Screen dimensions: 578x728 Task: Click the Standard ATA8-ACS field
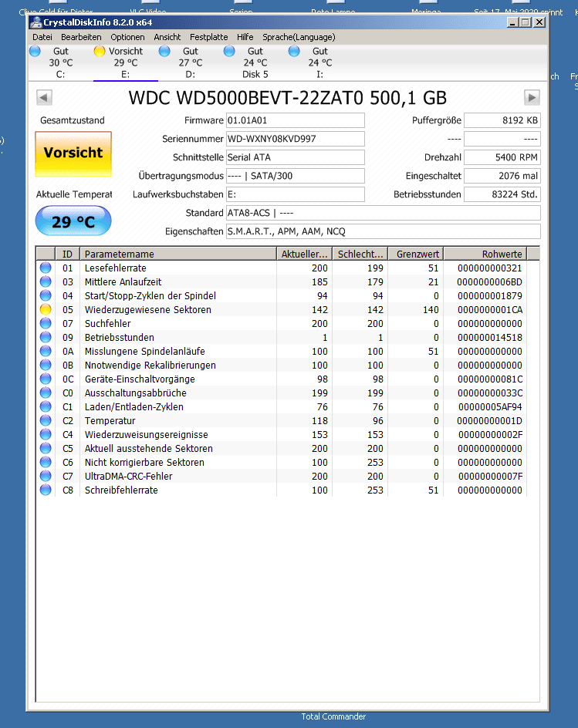pos(384,213)
